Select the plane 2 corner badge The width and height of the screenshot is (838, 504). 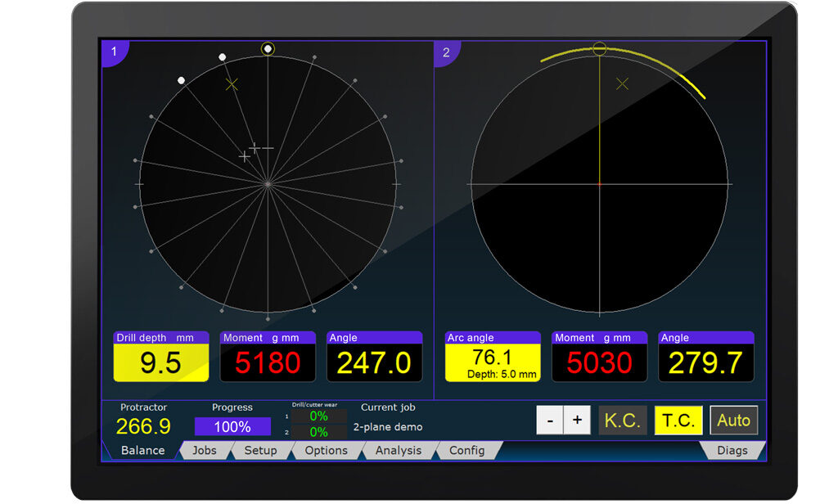coord(446,52)
